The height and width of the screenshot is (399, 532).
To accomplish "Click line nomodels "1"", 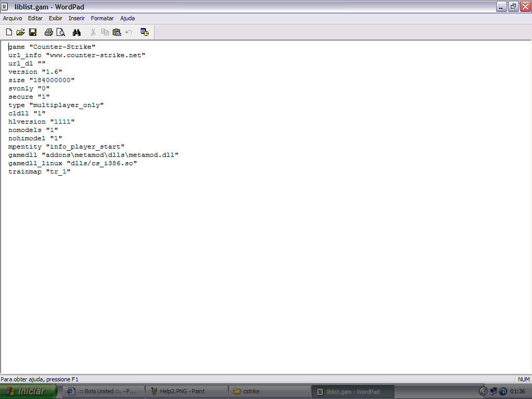I will (33, 130).
